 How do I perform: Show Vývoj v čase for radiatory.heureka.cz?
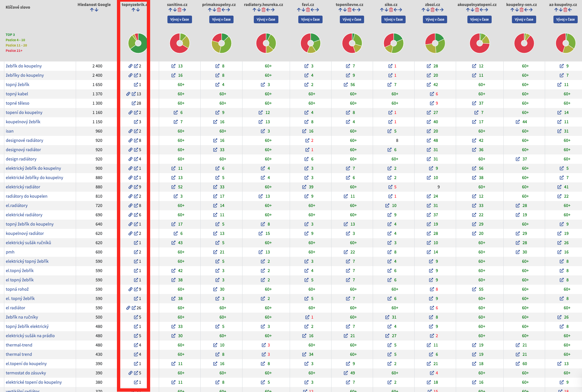click(266, 19)
